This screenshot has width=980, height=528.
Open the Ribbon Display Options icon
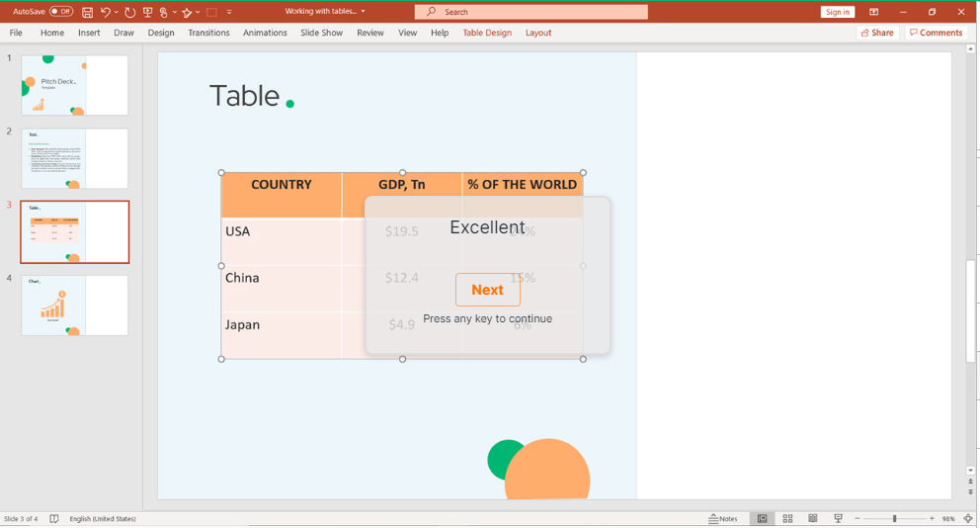click(873, 12)
